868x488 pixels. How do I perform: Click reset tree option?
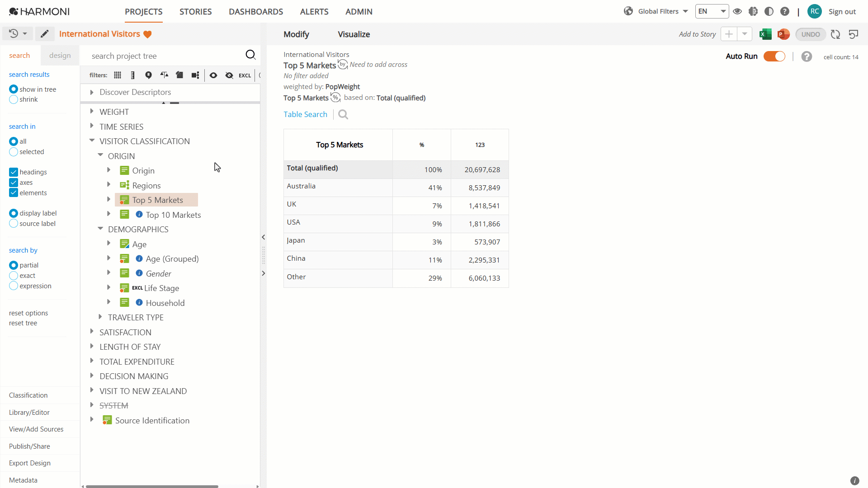(23, 323)
